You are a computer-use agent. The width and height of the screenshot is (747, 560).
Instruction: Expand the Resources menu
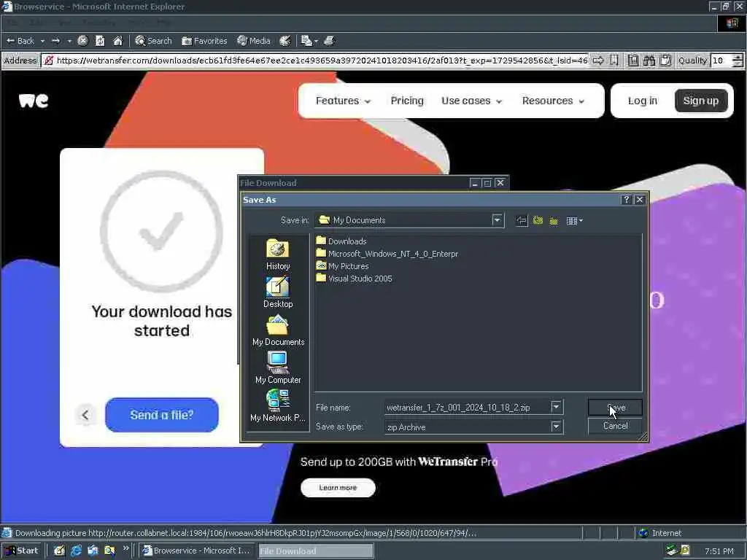tap(553, 101)
